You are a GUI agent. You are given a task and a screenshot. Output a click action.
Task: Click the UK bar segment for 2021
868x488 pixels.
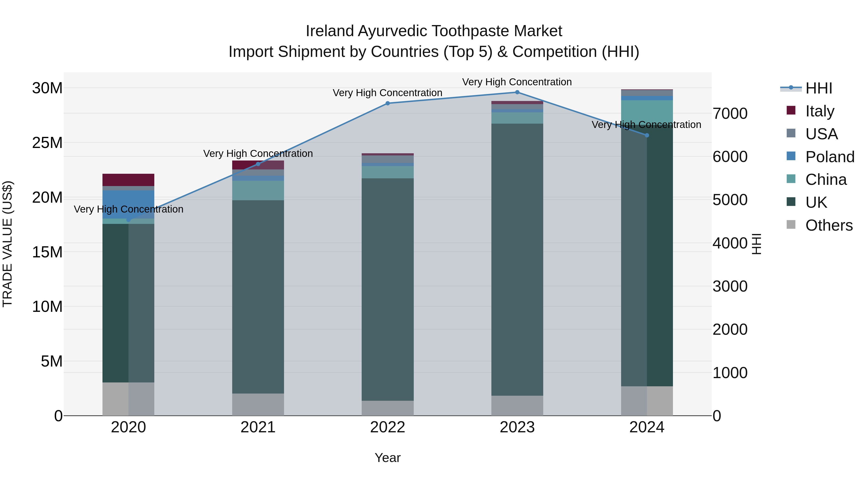coord(258,297)
